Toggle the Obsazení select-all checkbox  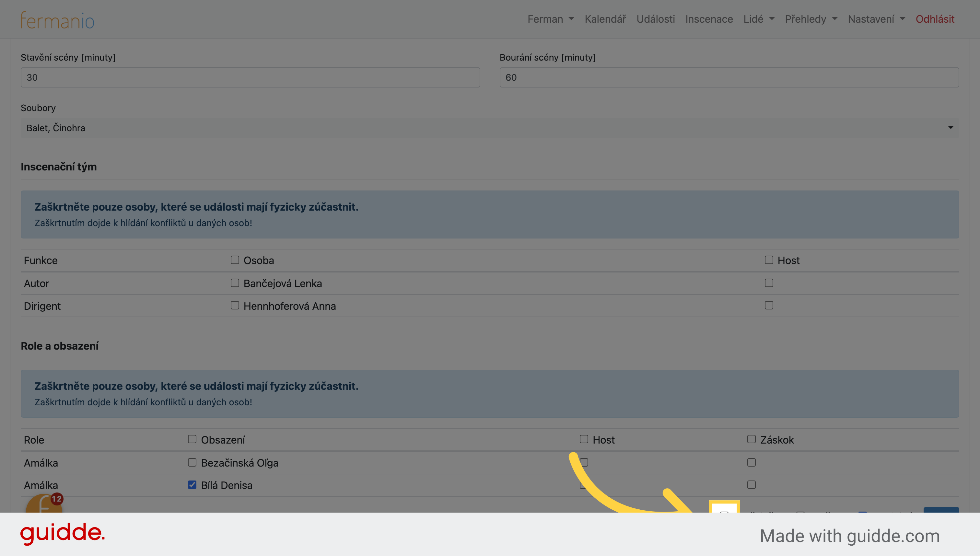click(192, 439)
